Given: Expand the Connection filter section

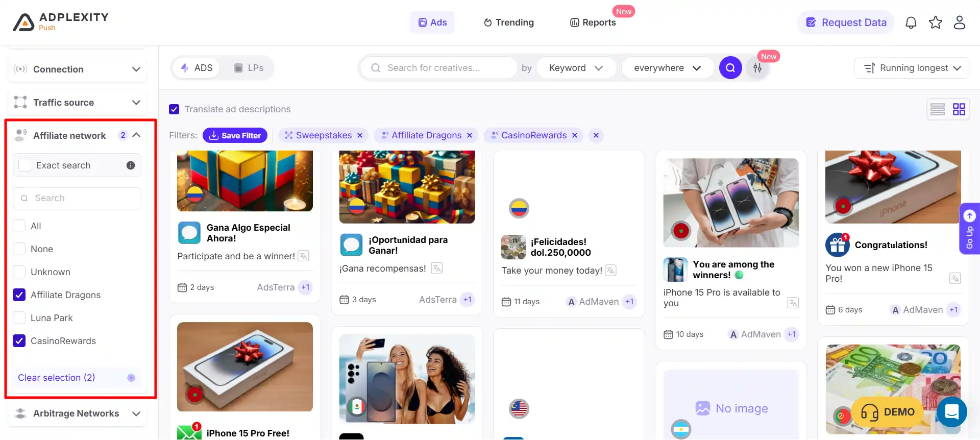Looking at the screenshot, I should click(77, 69).
